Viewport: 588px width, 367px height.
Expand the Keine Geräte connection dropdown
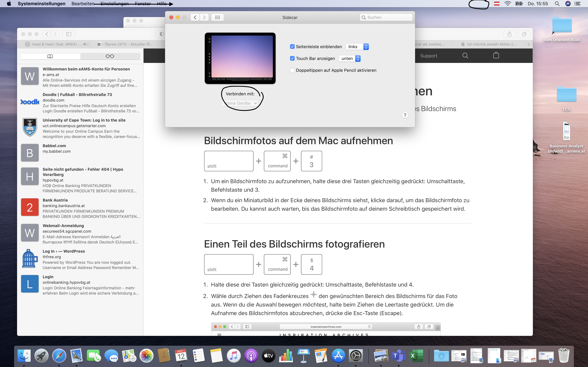(240, 103)
